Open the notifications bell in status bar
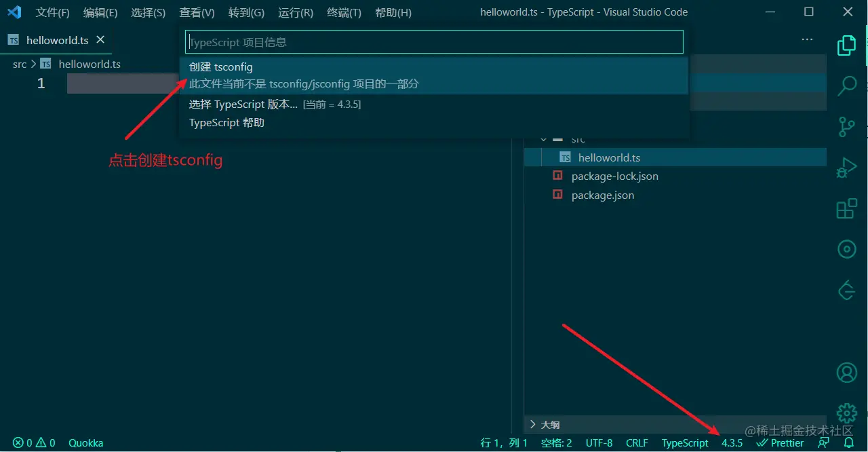 [848, 442]
